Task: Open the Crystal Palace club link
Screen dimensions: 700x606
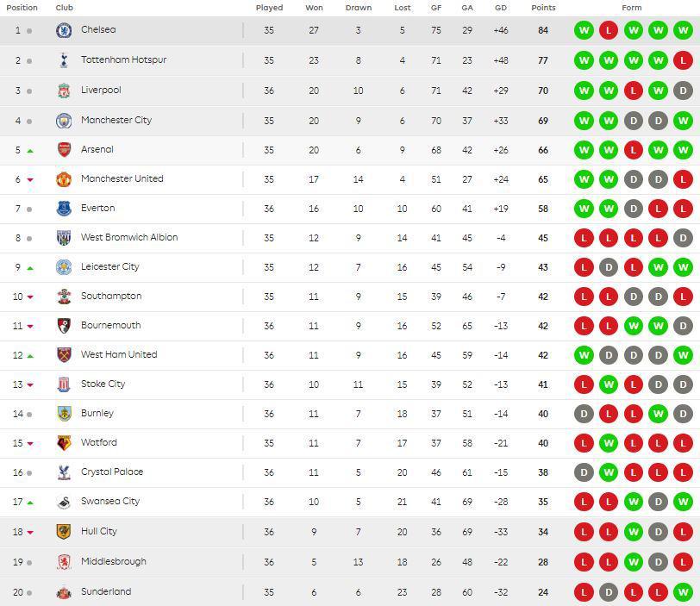Action: tap(112, 472)
